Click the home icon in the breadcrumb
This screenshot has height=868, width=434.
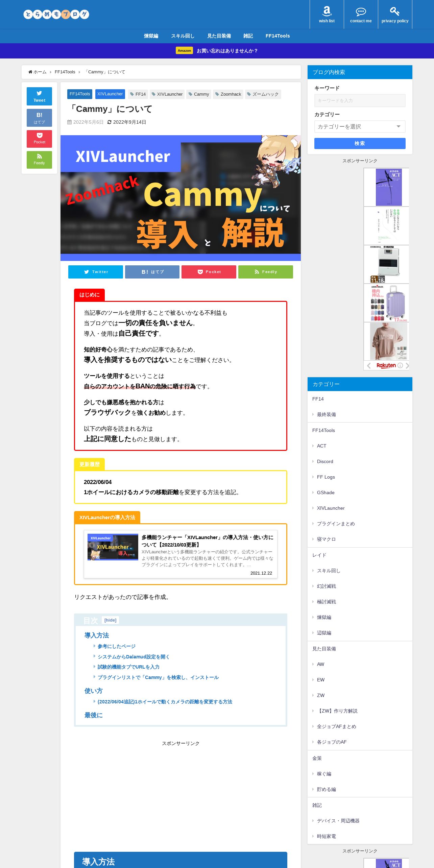[30, 72]
